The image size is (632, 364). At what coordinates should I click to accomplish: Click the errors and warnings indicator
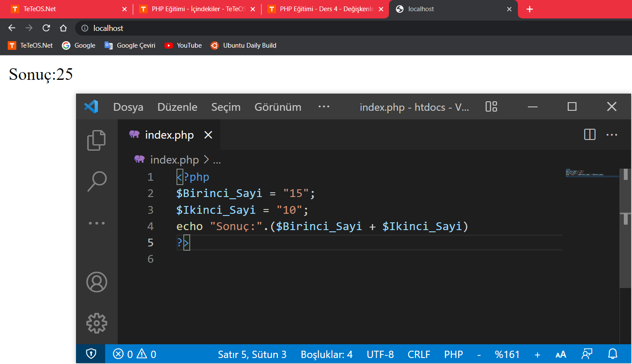coord(134,354)
